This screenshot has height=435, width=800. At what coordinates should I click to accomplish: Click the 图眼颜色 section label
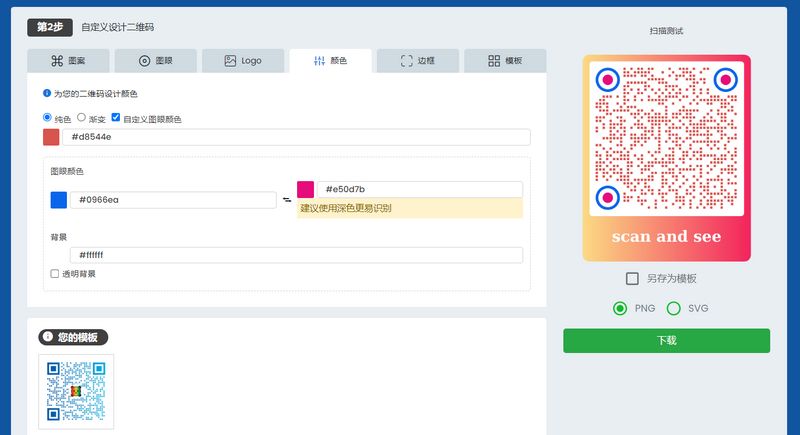(67, 171)
